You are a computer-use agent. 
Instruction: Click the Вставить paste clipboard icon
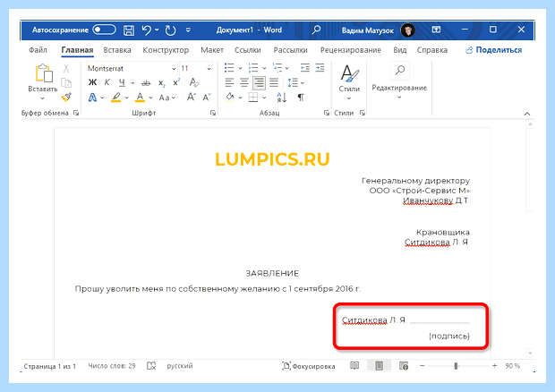tap(44, 72)
